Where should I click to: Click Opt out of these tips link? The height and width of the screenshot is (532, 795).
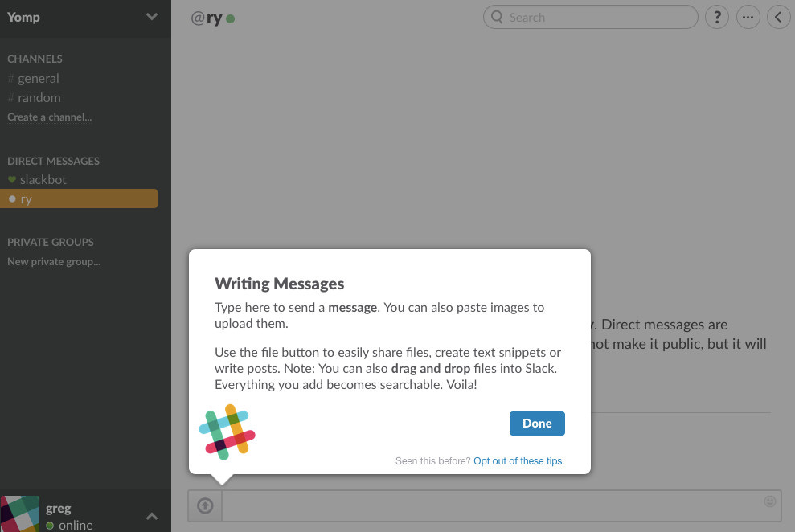[x=518, y=461]
